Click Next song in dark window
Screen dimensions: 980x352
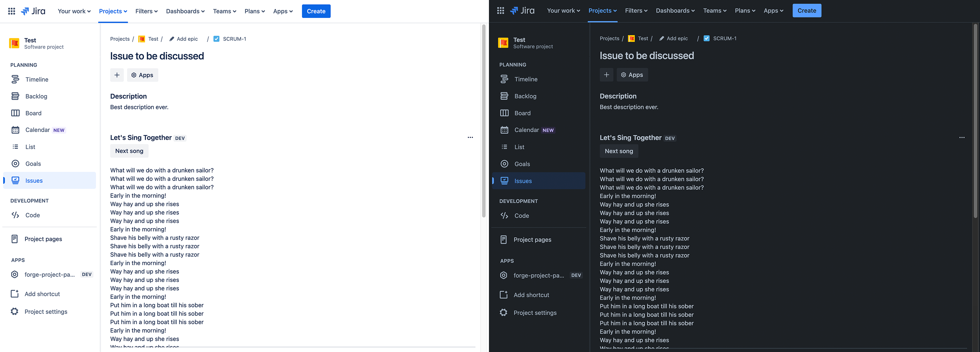(619, 151)
